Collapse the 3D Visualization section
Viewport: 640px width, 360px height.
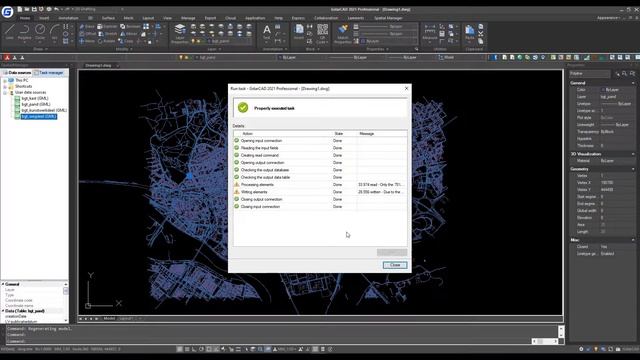click(633, 154)
